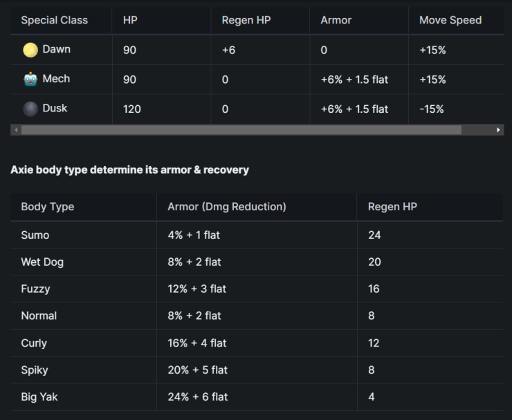Click the Spiky armor value 20% + 5 flat
Screen dimensions: 512x420
[x=198, y=370]
